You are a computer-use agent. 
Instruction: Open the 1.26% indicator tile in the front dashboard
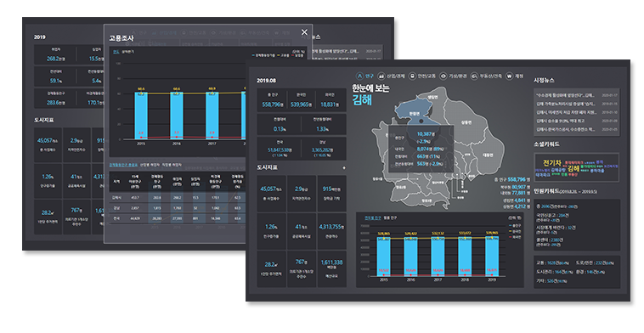pyautogui.click(x=272, y=231)
